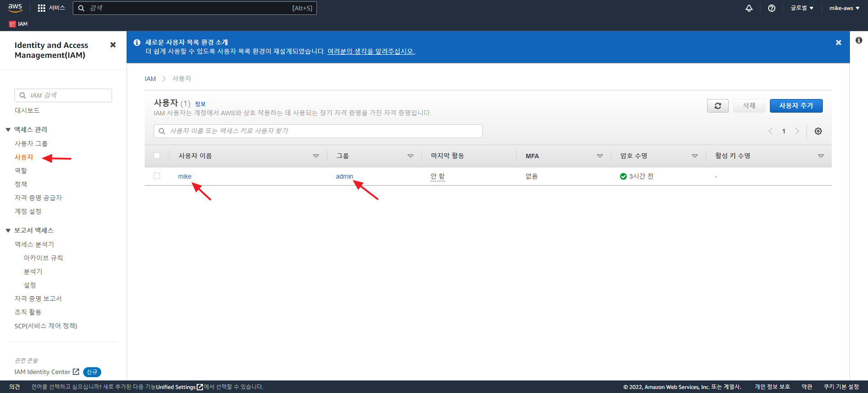This screenshot has width=868, height=393.
Task: Click the banner information icon
Action: tap(137, 43)
